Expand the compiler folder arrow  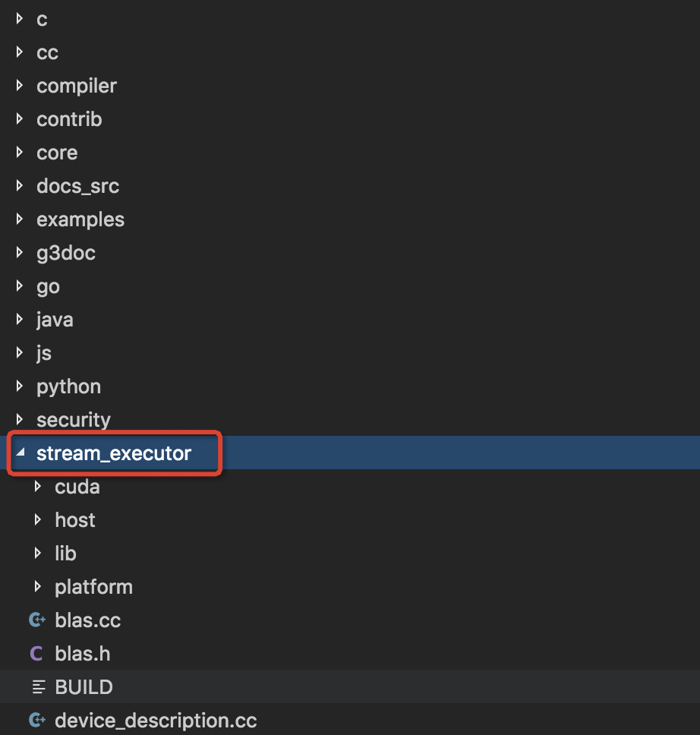click(x=20, y=86)
